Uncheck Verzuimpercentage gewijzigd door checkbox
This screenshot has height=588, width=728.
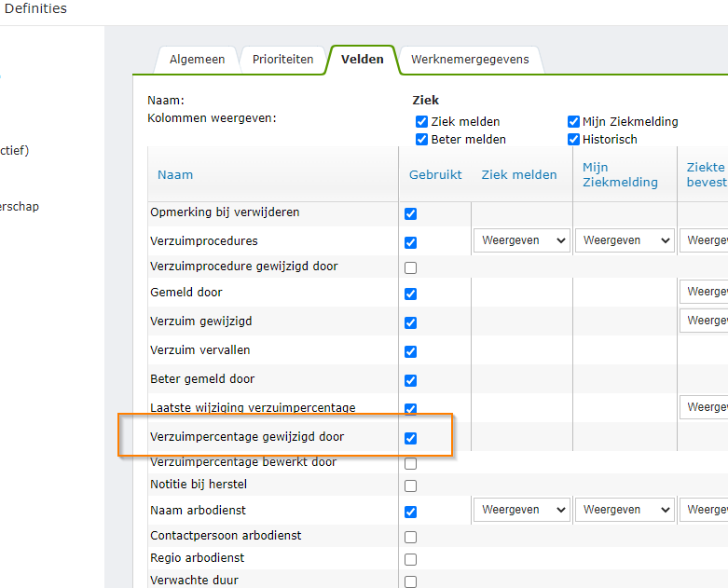[411, 438]
